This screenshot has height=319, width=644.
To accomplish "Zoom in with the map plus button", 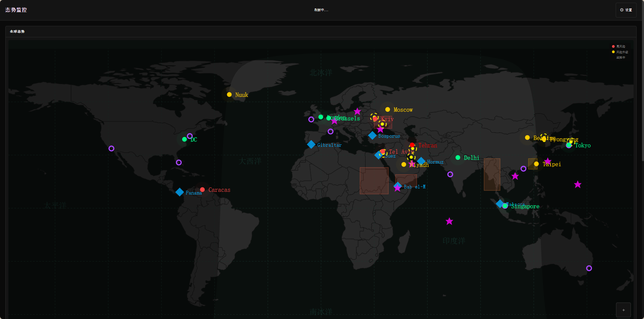I will point(623,310).
